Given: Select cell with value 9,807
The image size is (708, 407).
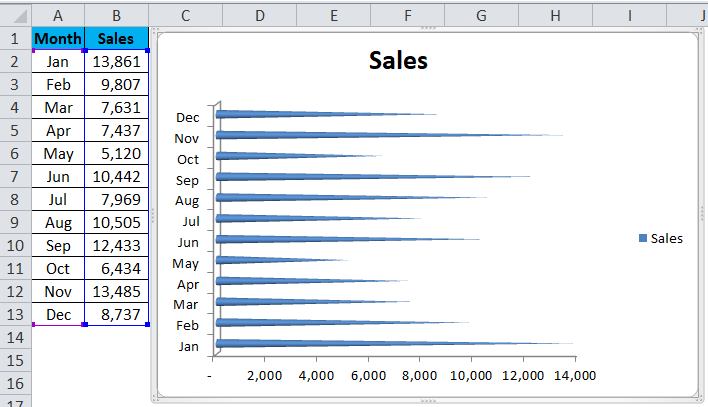Looking at the screenshot, I should tap(116, 84).
